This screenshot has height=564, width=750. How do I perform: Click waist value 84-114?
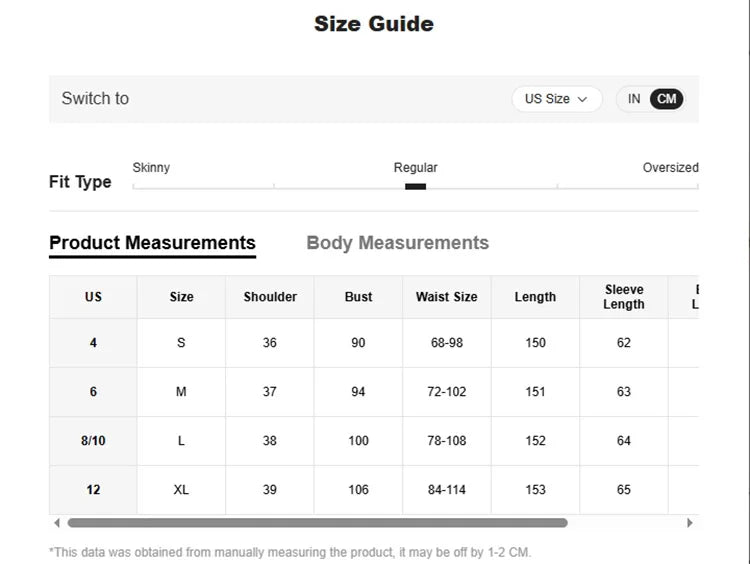[447, 490]
